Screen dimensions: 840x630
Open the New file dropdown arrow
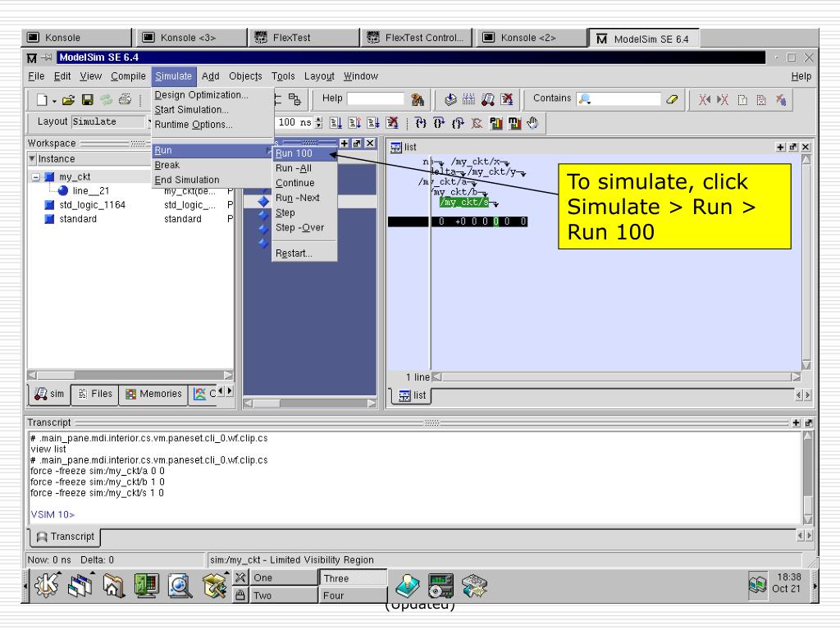(54, 101)
